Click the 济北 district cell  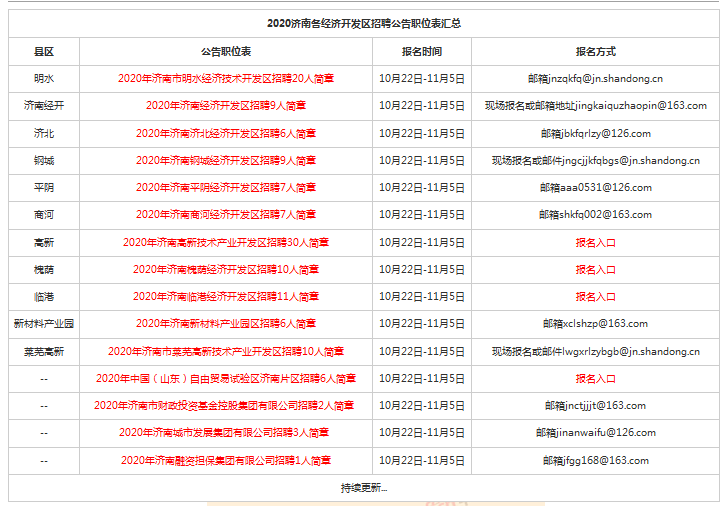pos(44,133)
